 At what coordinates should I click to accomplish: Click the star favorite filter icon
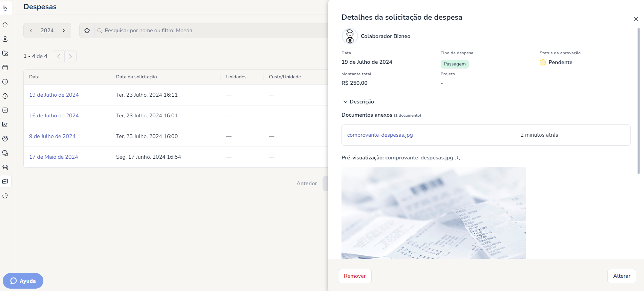[87, 31]
